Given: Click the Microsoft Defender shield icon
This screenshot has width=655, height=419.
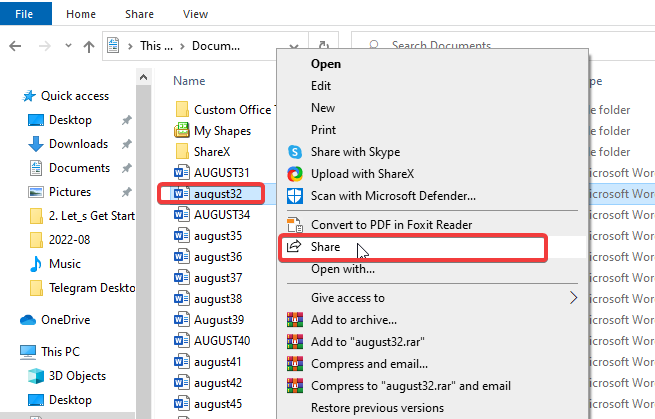Looking at the screenshot, I should (x=295, y=196).
